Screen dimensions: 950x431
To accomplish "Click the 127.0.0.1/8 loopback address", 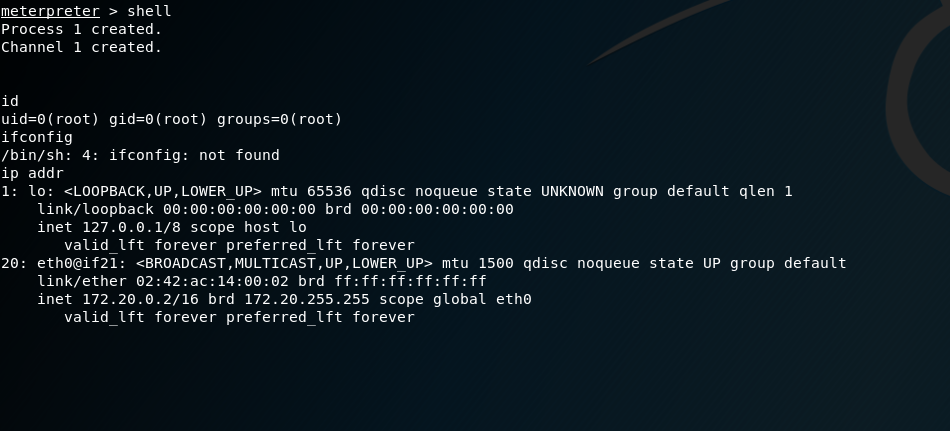I will [x=131, y=227].
